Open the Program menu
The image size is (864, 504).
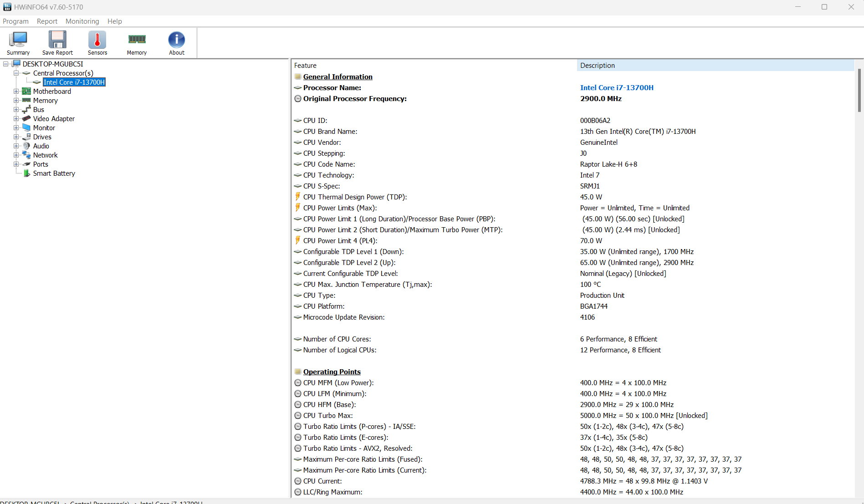coord(15,21)
